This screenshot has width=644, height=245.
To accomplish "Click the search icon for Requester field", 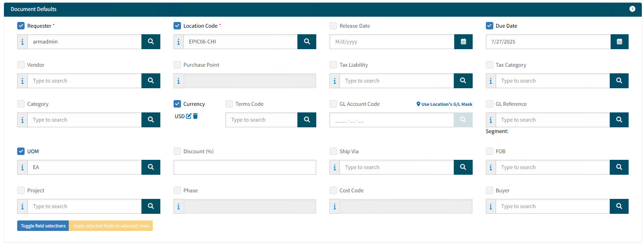I will point(151,42).
